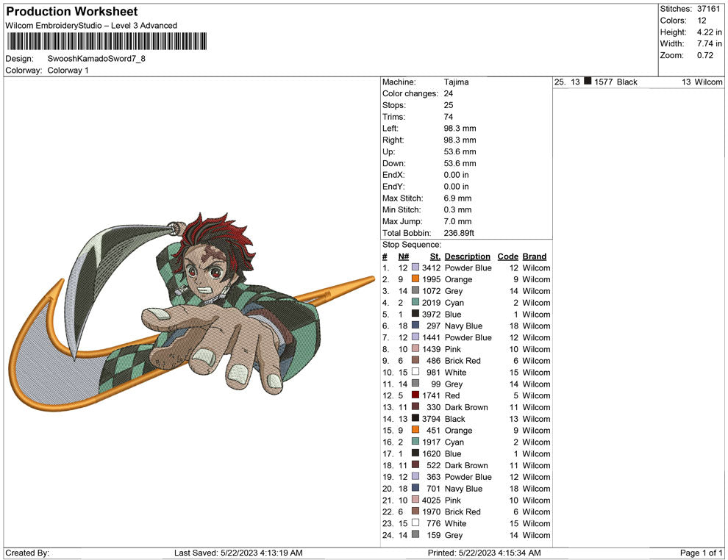Click the Down value 53.6 mm

[460, 163]
